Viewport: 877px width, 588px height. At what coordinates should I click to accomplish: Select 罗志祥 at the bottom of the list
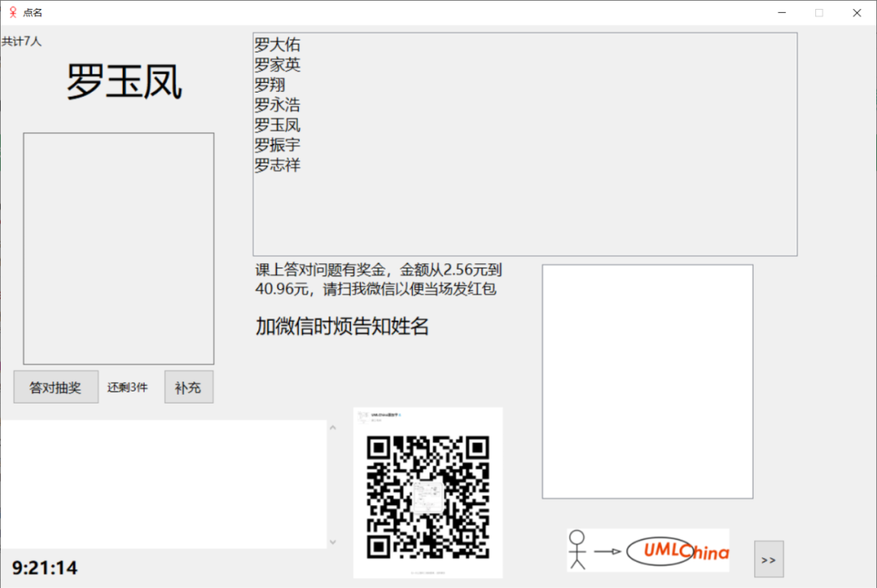point(277,165)
